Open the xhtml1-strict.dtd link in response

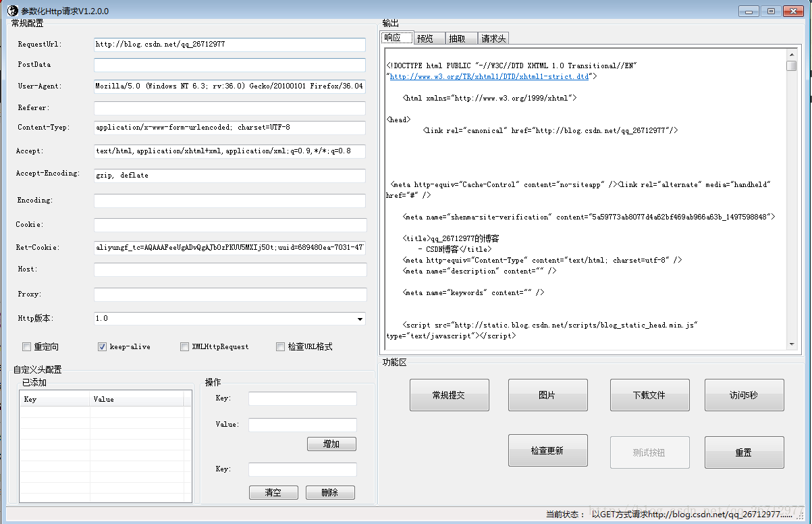click(489, 76)
